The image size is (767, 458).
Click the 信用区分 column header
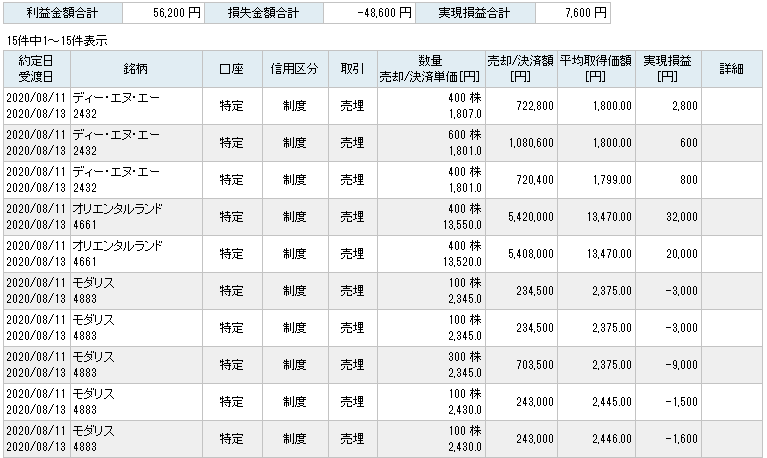295,69
